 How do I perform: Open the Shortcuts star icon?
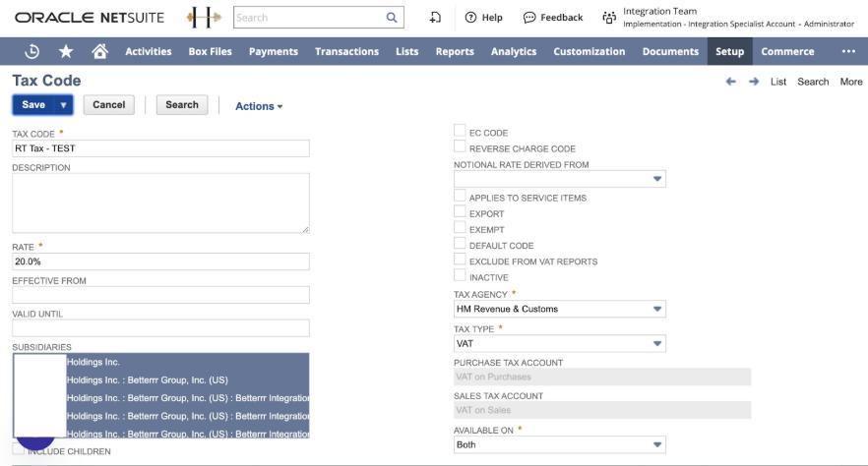click(66, 51)
